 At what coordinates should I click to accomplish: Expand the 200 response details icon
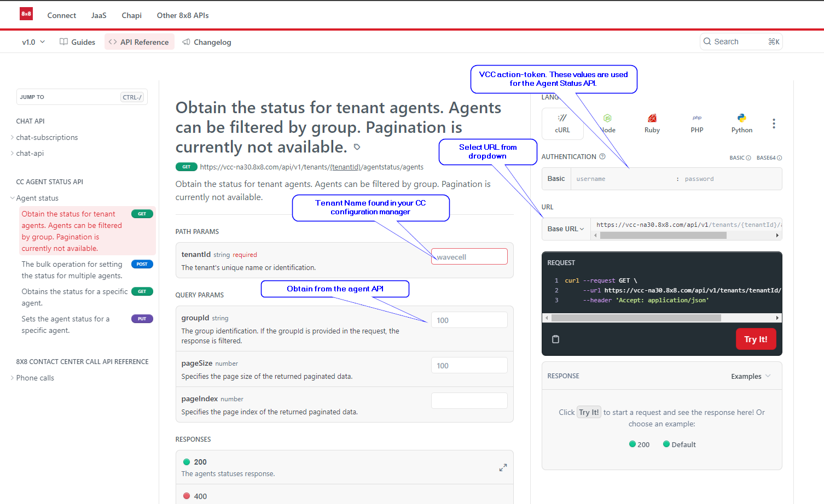[x=503, y=467]
